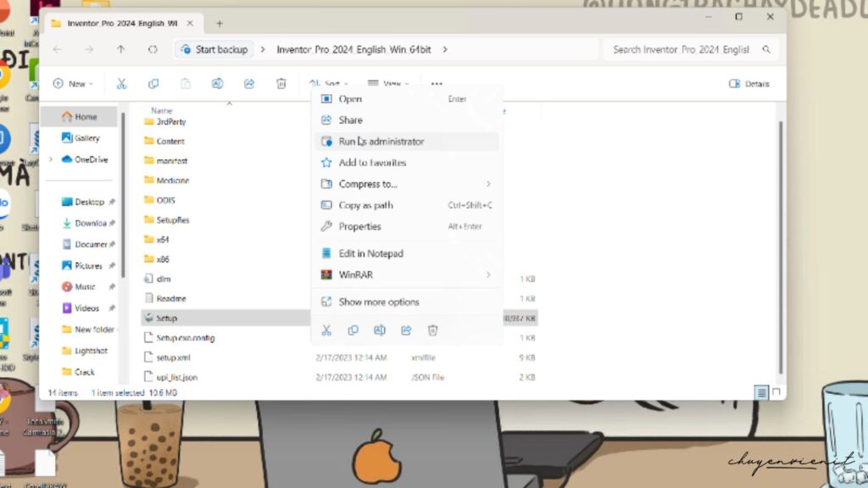Cut the selected file with the scissors icon
Screen dimensions: 868x488
coord(122,84)
